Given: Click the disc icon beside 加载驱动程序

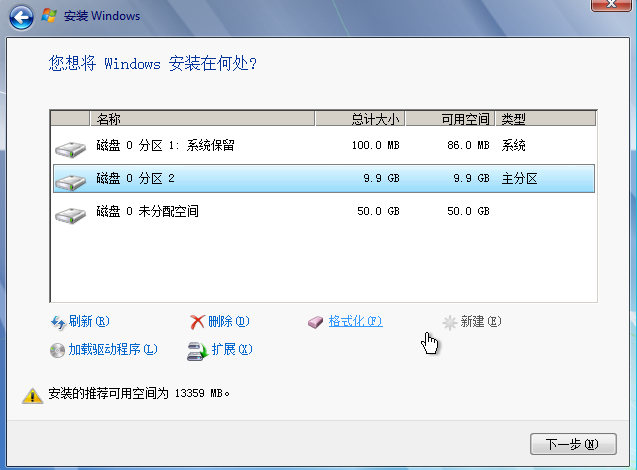Looking at the screenshot, I should click(x=57, y=350).
